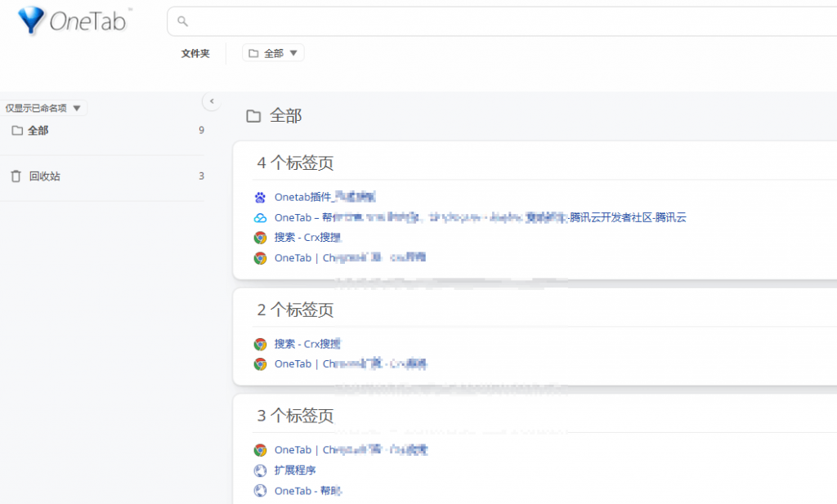Image resolution: width=837 pixels, height=504 pixels.
Task: Click Chrome favicon in 2 个标签页 group
Action: pos(260,344)
